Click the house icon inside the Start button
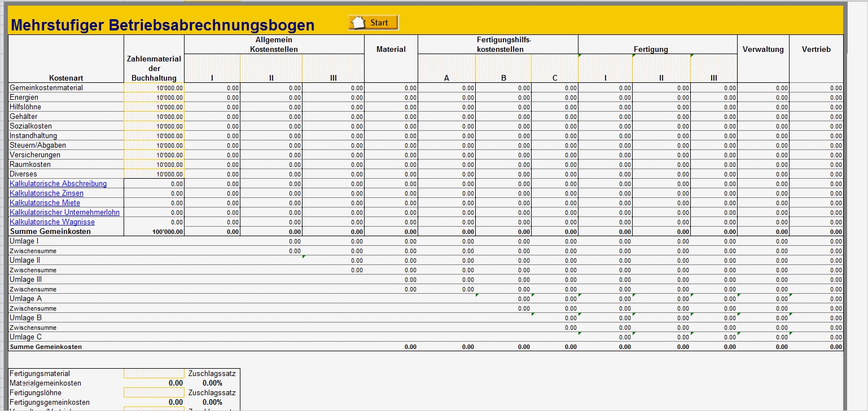This screenshot has width=868, height=411. [x=357, y=22]
